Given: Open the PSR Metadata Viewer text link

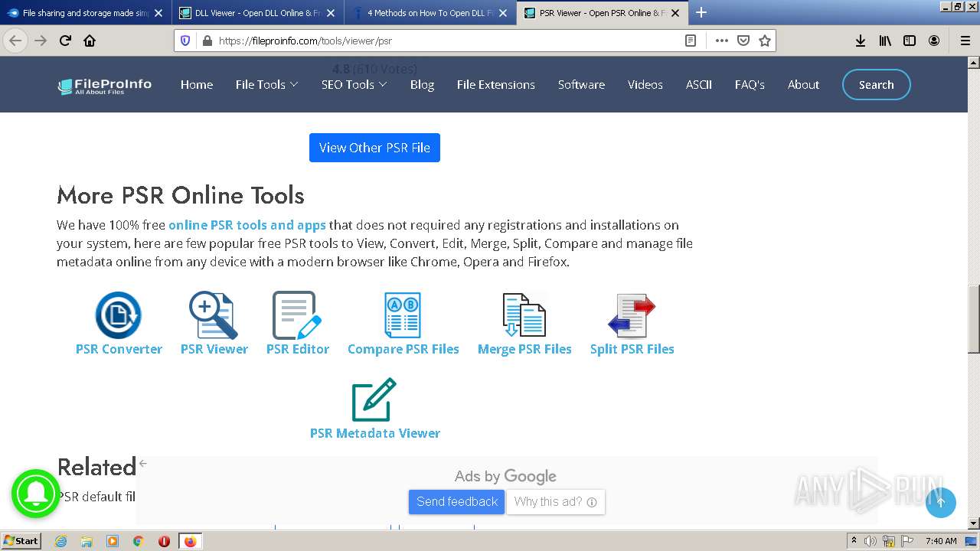Looking at the screenshot, I should (x=374, y=433).
